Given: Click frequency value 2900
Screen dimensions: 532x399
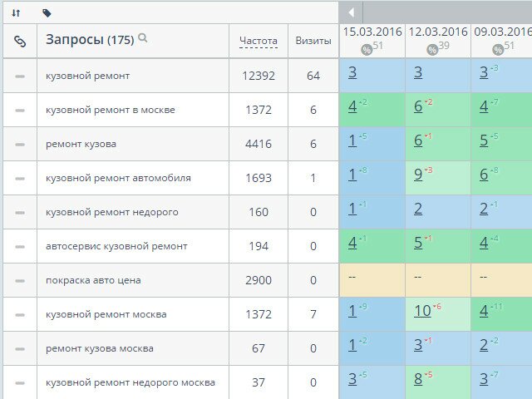Looking at the screenshot, I should pyautogui.click(x=259, y=281).
